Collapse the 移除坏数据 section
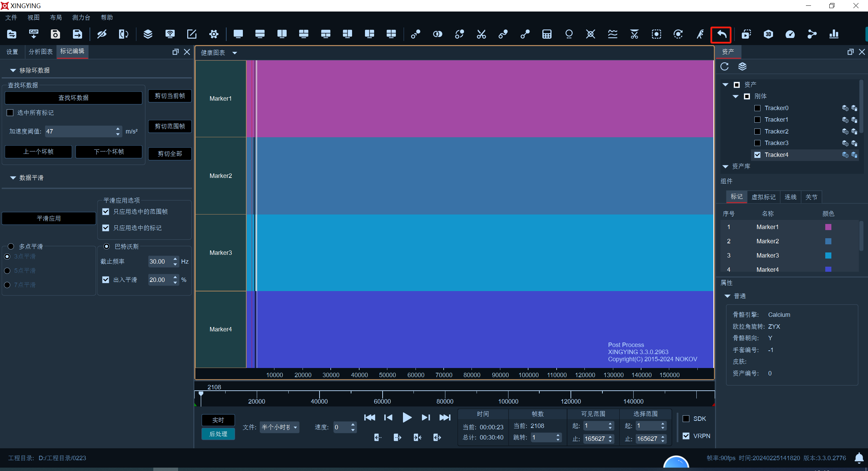The height and width of the screenshot is (471, 868). [x=13, y=70]
